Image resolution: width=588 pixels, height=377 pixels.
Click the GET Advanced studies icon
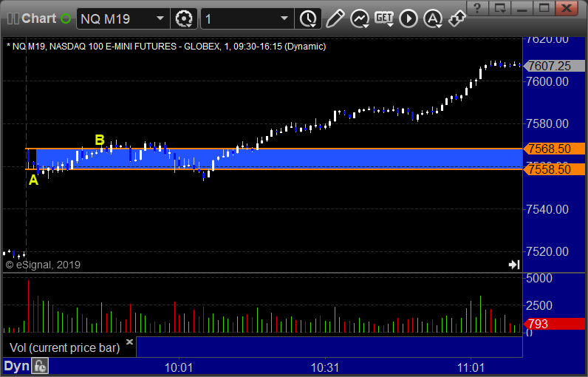coord(384,18)
